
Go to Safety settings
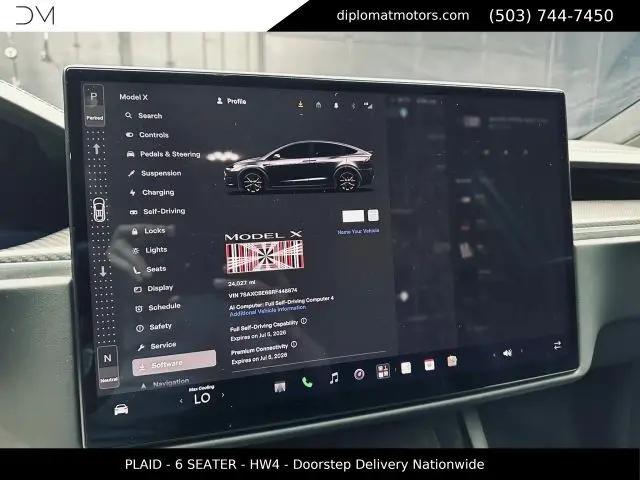(154, 327)
